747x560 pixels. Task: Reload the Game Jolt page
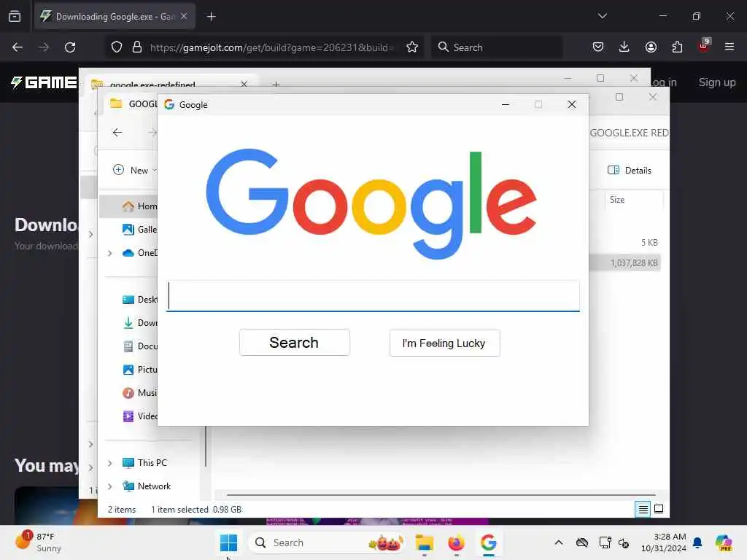[x=70, y=47]
